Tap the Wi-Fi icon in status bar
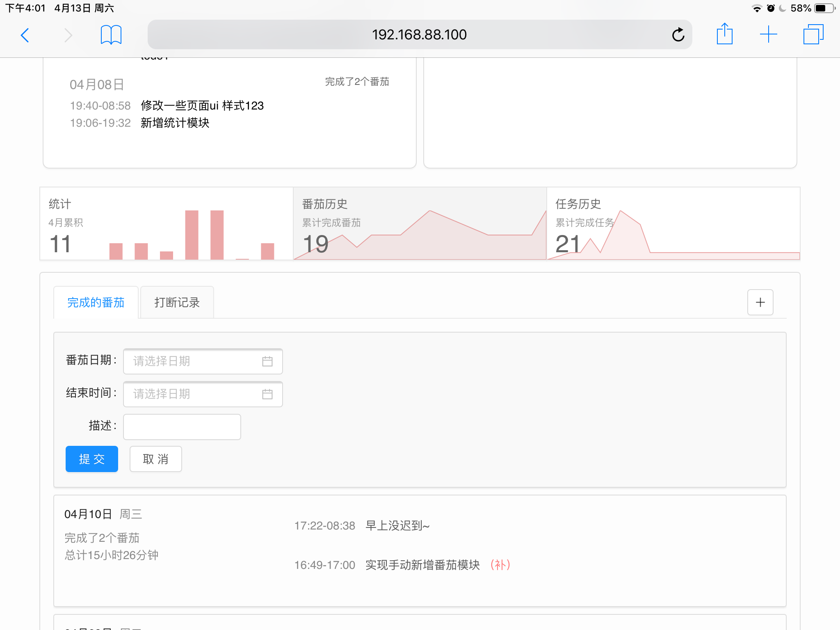The image size is (840, 630). point(757,8)
